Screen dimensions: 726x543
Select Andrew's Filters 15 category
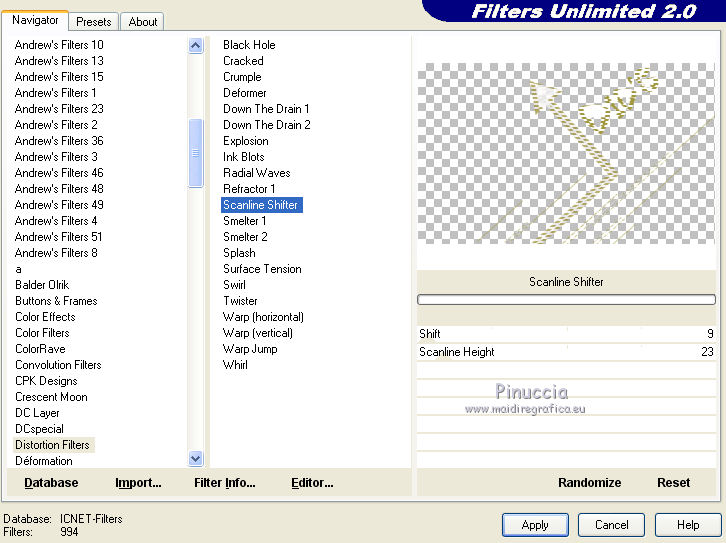click(x=59, y=77)
